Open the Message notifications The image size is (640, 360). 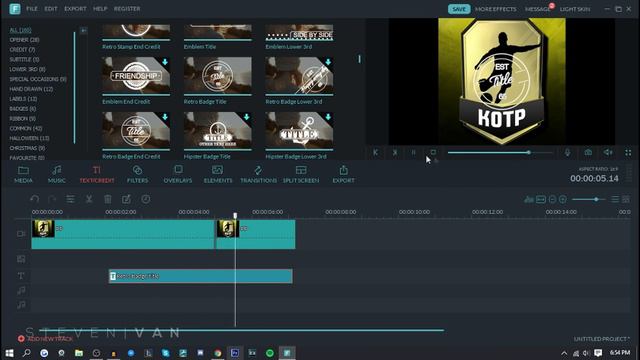coord(538,9)
